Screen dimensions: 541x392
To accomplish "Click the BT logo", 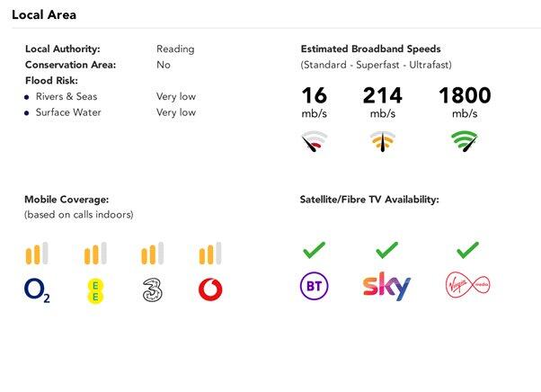I will [314, 287].
